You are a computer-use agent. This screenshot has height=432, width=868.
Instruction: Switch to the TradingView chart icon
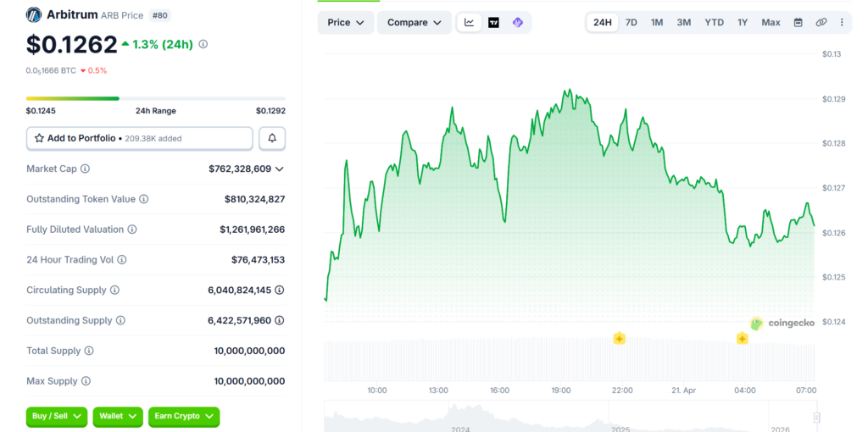pyautogui.click(x=493, y=23)
